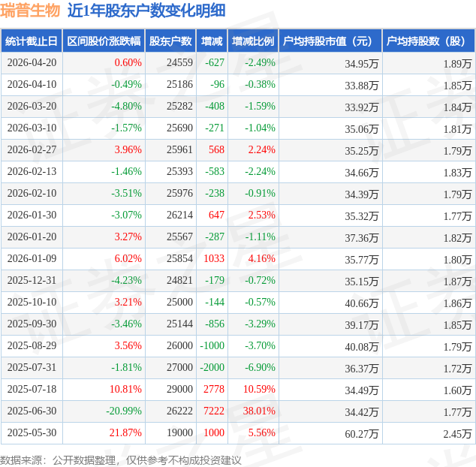Sort by the 统计截止日 column header
476x467 pixels.
32,41
